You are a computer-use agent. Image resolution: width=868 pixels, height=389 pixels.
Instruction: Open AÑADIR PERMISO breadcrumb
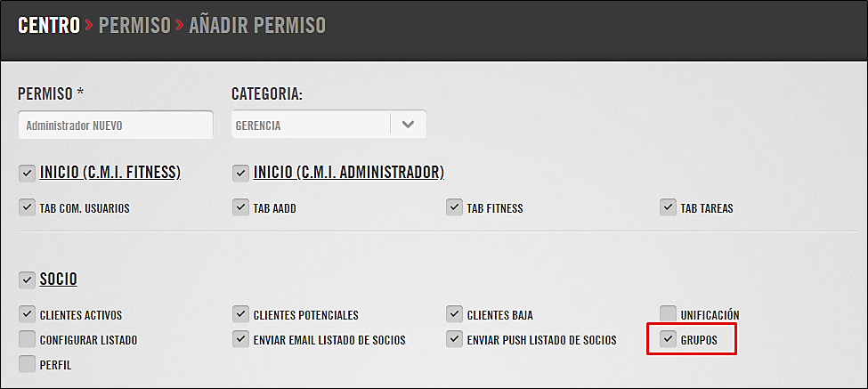click(257, 26)
